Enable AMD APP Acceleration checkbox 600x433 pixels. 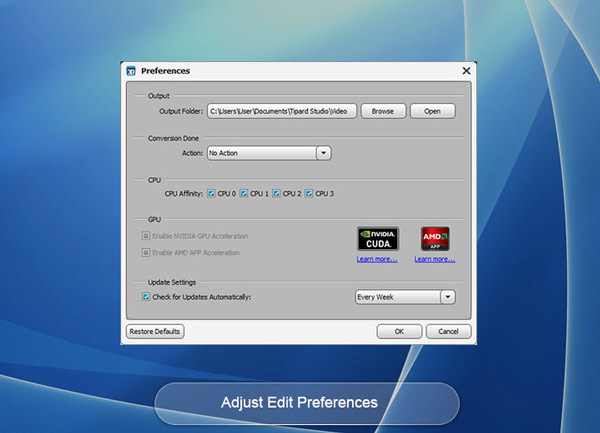(x=146, y=252)
